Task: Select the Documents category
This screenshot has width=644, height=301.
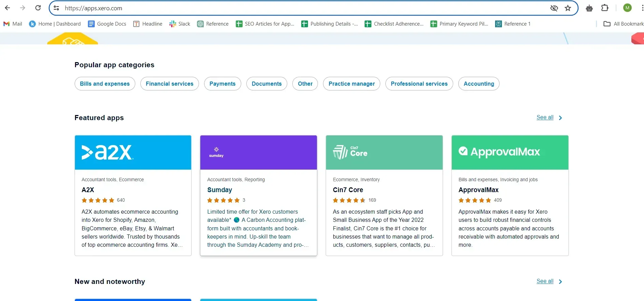Action: pos(267,84)
